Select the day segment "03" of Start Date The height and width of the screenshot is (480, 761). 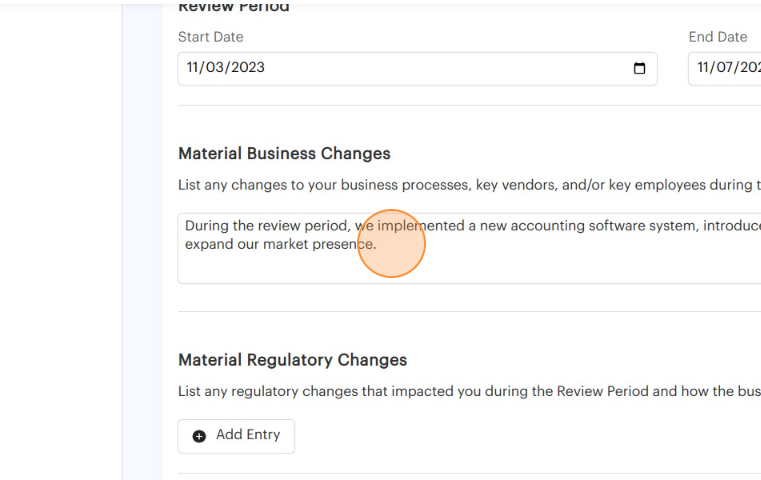point(217,69)
